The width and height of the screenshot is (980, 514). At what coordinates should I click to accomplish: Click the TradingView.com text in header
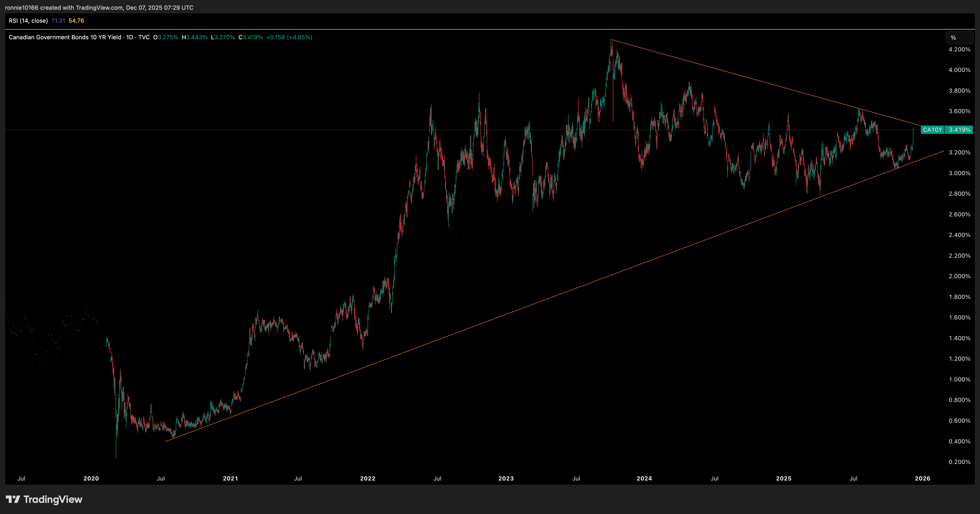tap(99, 8)
